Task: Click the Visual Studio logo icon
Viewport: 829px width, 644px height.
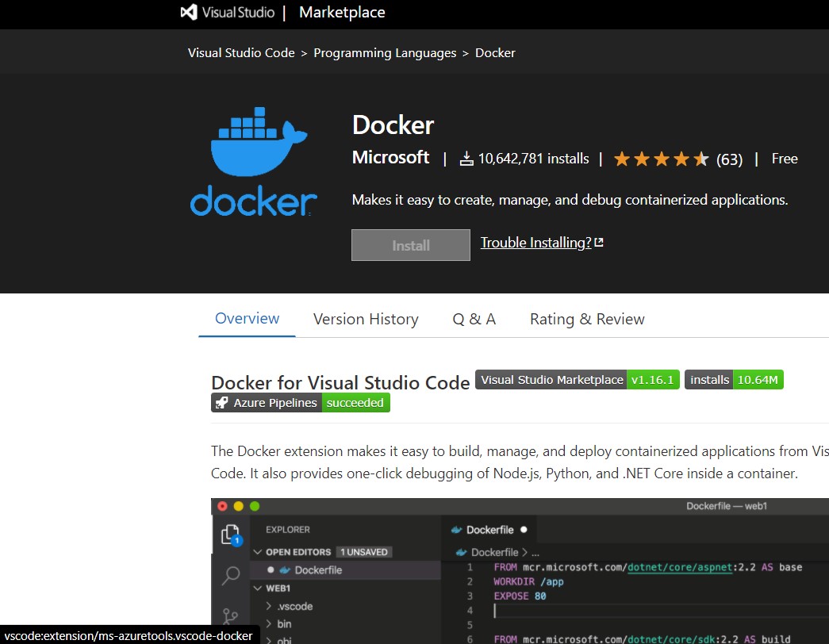Action: 189,12
